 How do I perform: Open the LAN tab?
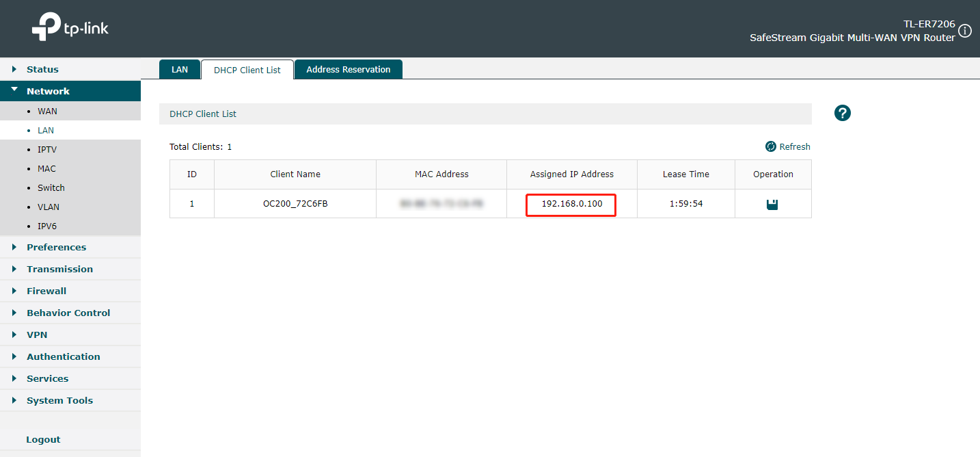click(x=179, y=69)
